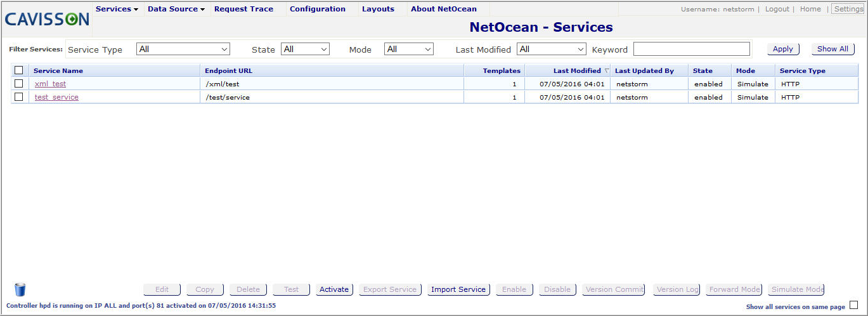868x316 pixels.
Task: Click the Username: netstorm text
Action: point(717,9)
